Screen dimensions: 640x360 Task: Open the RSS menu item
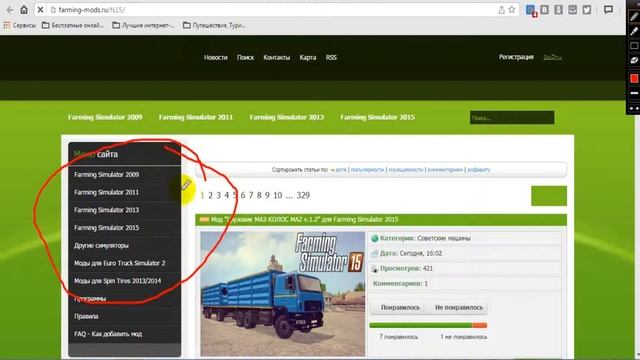click(331, 58)
